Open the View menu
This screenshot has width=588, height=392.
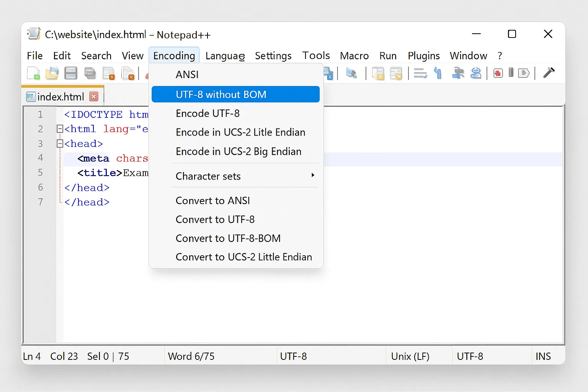pos(132,56)
